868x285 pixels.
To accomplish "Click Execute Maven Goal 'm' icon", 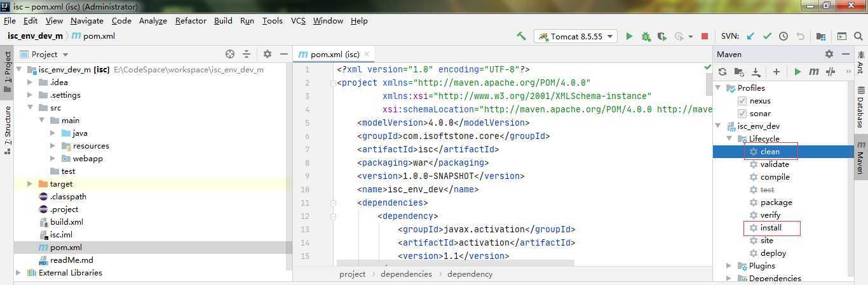I will pos(813,72).
